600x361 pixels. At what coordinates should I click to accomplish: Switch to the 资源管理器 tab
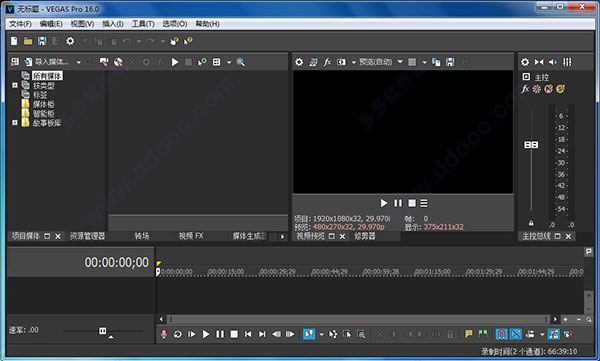tap(87, 236)
